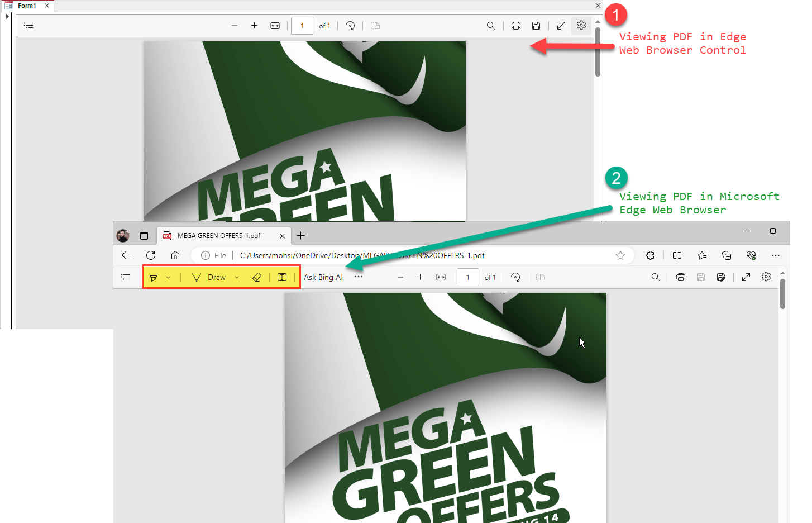The height and width of the screenshot is (523, 812).
Task: Zoom out in the Edge PDF toolbar
Action: 400,277
